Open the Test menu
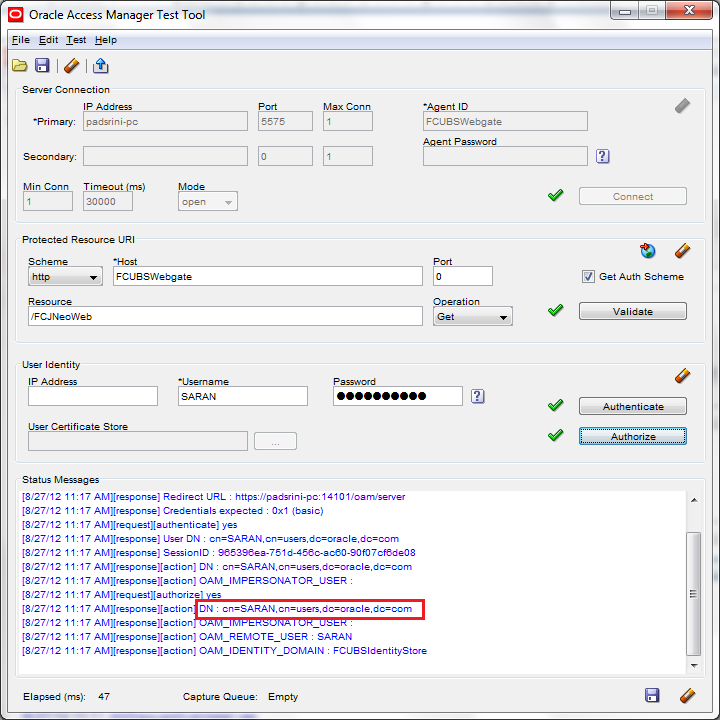This screenshot has width=720, height=720. [x=76, y=40]
